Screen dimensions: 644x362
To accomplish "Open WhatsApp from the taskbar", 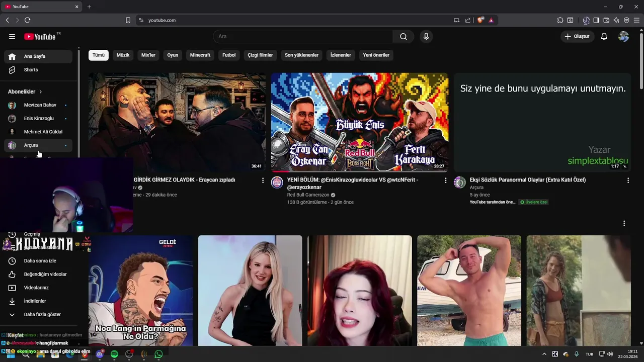I will point(158,354).
